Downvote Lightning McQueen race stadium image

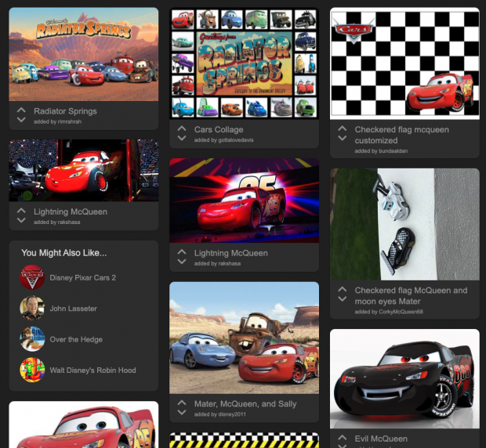click(21, 220)
